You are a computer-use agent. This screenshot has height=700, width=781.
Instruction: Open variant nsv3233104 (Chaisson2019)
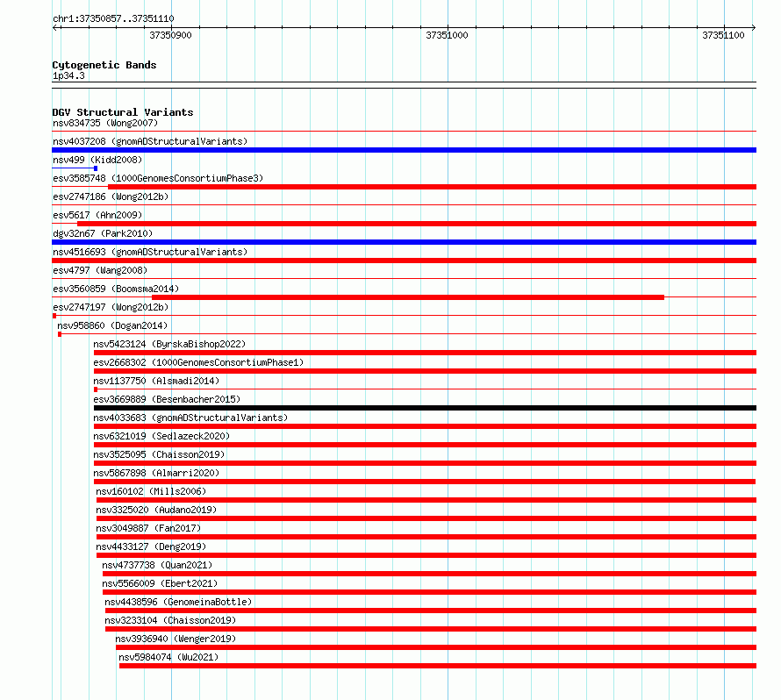coord(170,620)
